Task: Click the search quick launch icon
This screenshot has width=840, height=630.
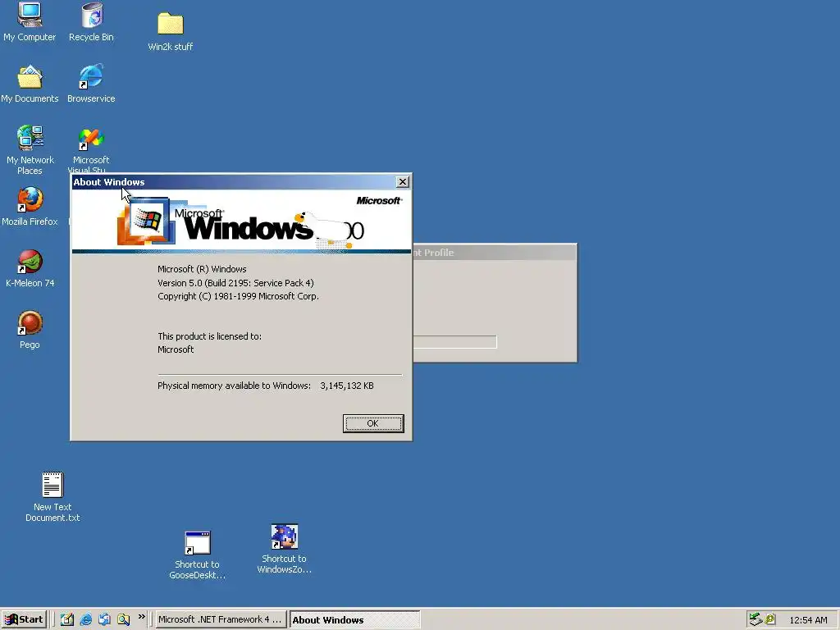Action: click(x=123, y=619)
